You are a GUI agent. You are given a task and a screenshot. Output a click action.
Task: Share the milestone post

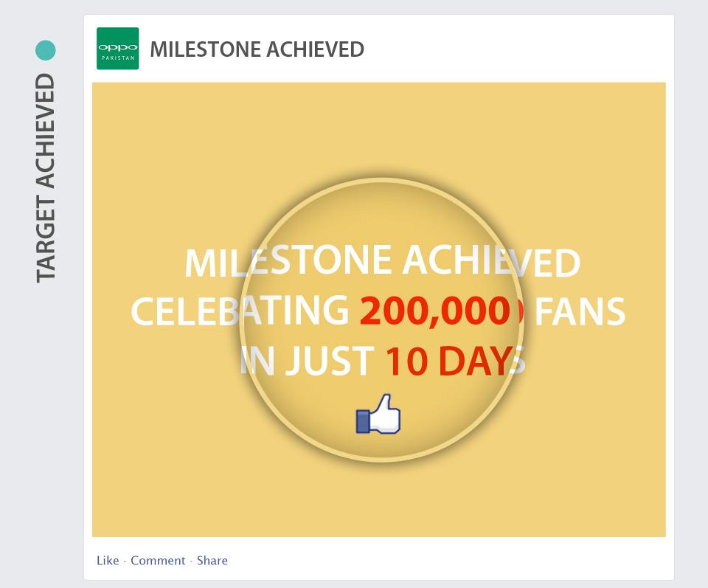pos(212,561)
